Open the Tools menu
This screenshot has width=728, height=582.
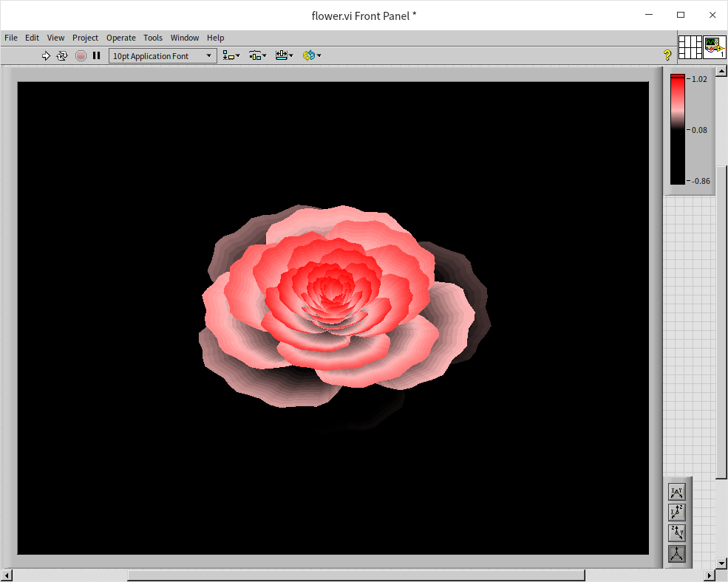[153, 38]
